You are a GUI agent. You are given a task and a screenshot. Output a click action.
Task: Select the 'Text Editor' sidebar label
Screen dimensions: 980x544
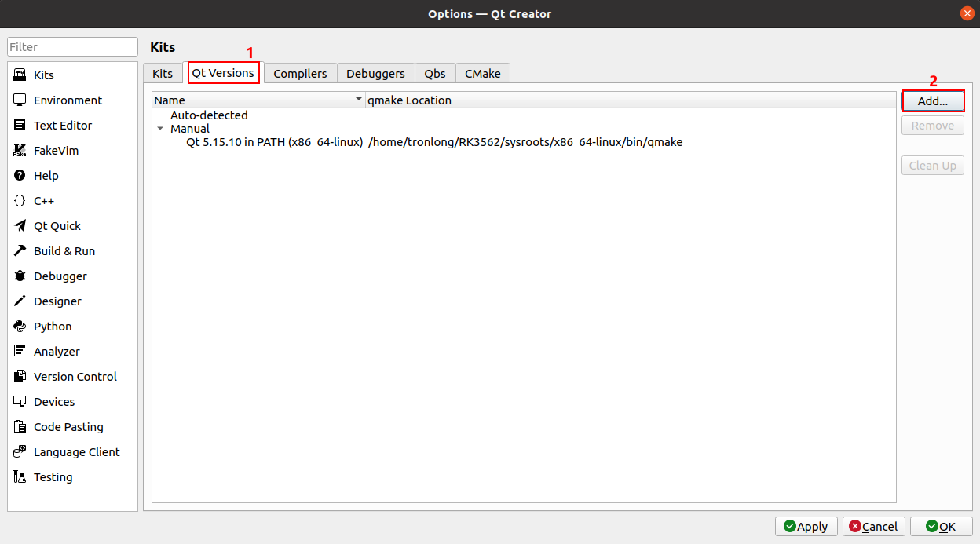coord(63,126)
